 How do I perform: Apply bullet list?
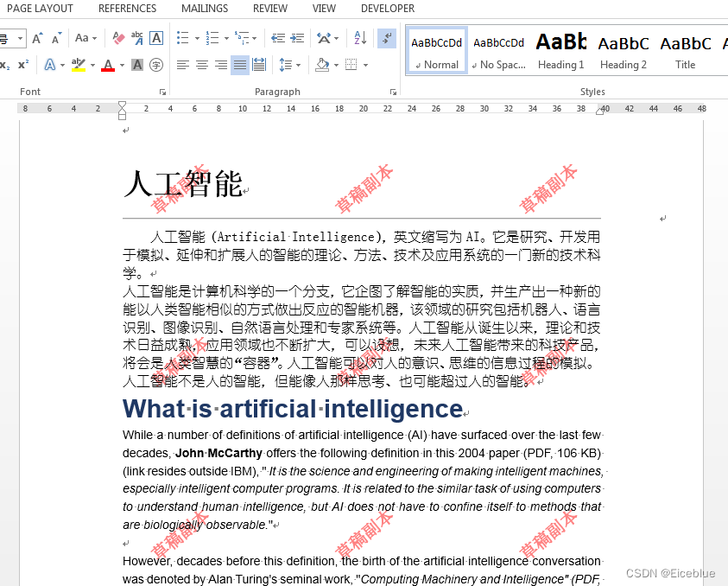tap(183, 38)
